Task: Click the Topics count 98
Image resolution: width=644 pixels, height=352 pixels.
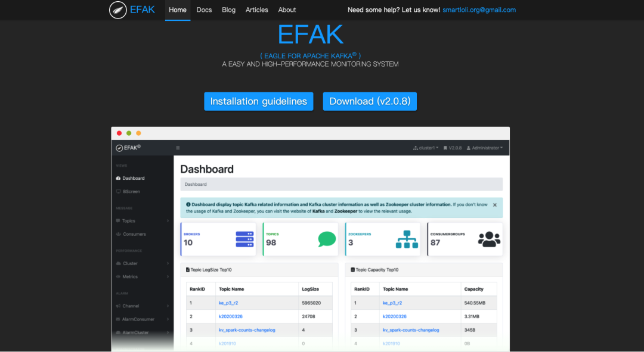Action: 271,243
